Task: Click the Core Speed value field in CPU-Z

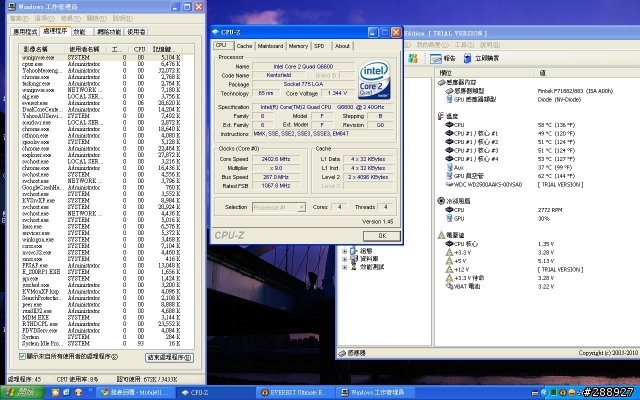Action: click(x=276, y=159)
